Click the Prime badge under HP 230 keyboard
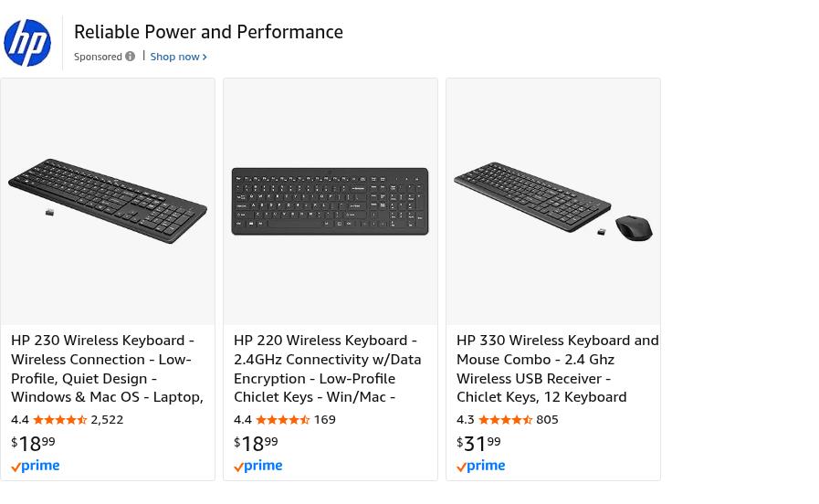819x504 pixels. tap(36, 467)
